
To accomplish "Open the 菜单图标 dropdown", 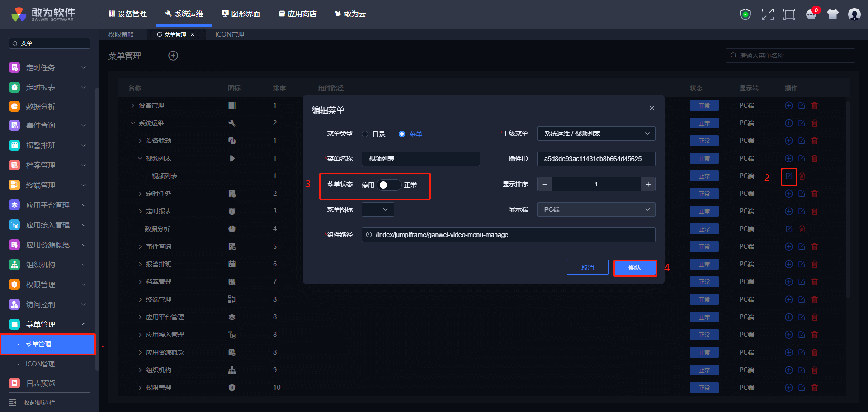I will point(377,209).
